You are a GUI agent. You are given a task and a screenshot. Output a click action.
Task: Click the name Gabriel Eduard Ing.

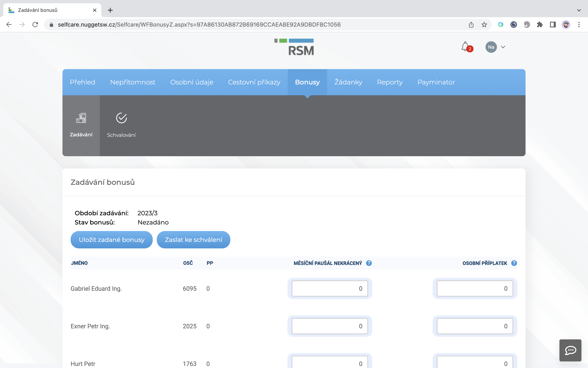click(96, 289)
